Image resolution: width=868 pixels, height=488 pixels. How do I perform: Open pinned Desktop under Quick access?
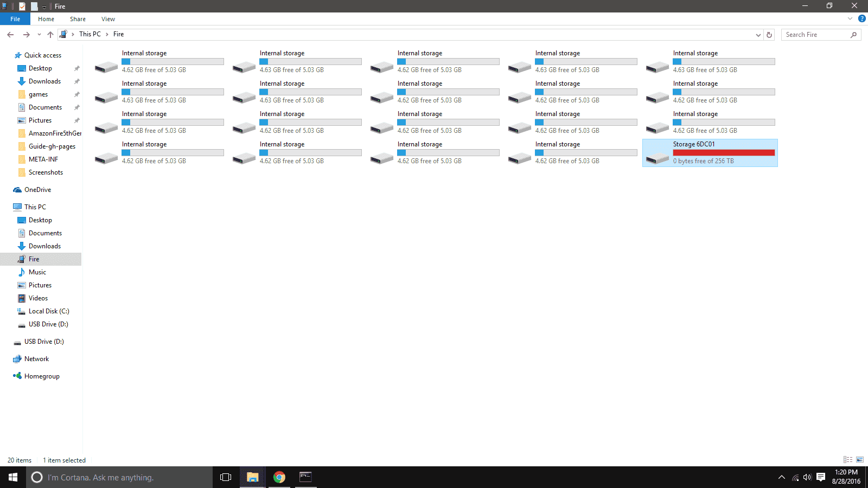[x=40, y=68]
